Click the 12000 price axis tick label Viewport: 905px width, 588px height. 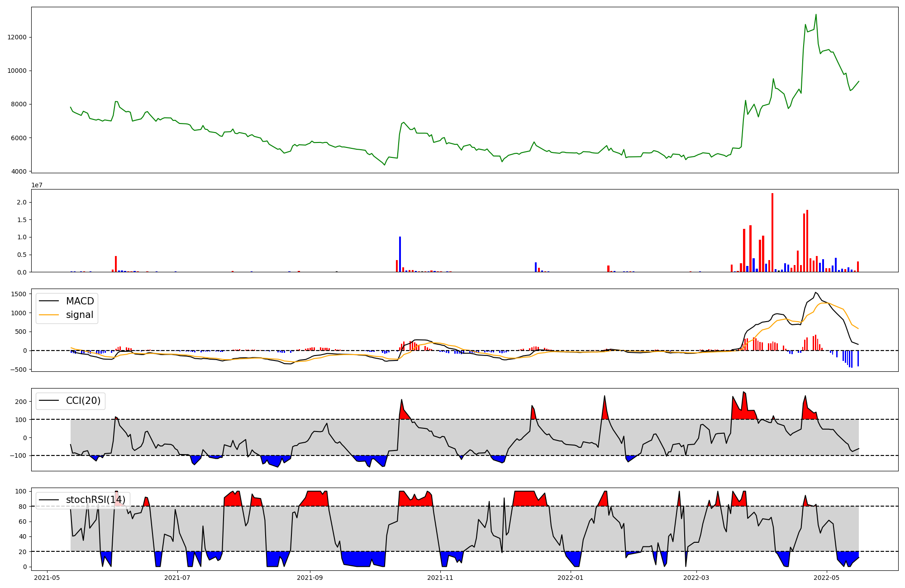click(x=18, y=37)
